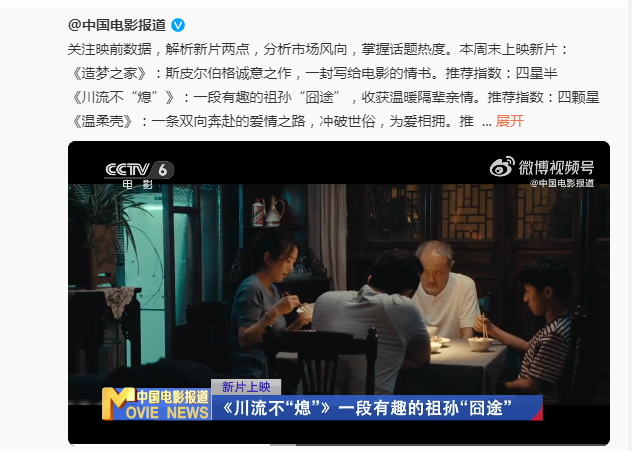Open the @中国电影报道 account profile
The width and height of the screenshot is (632, 451).
117,25
